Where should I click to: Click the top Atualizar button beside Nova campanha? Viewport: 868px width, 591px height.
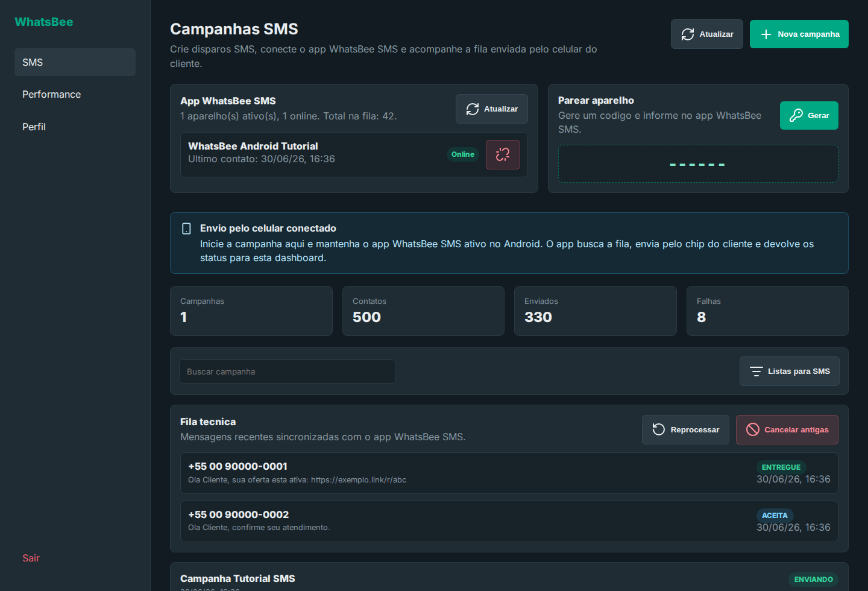(x=707, y=34)
